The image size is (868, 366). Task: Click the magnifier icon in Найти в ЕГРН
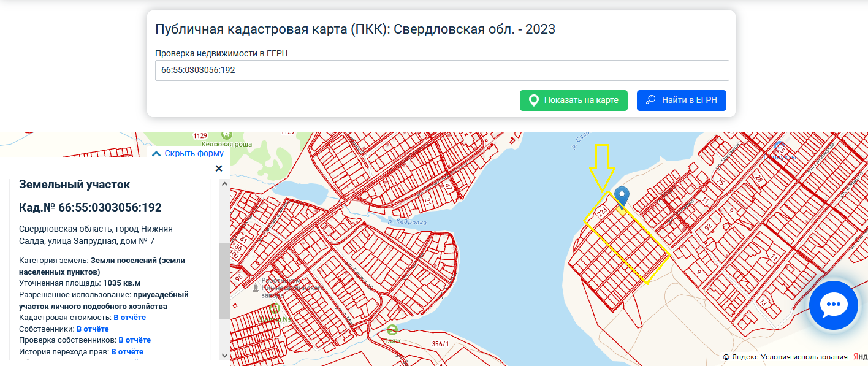(x=651, y=100)
